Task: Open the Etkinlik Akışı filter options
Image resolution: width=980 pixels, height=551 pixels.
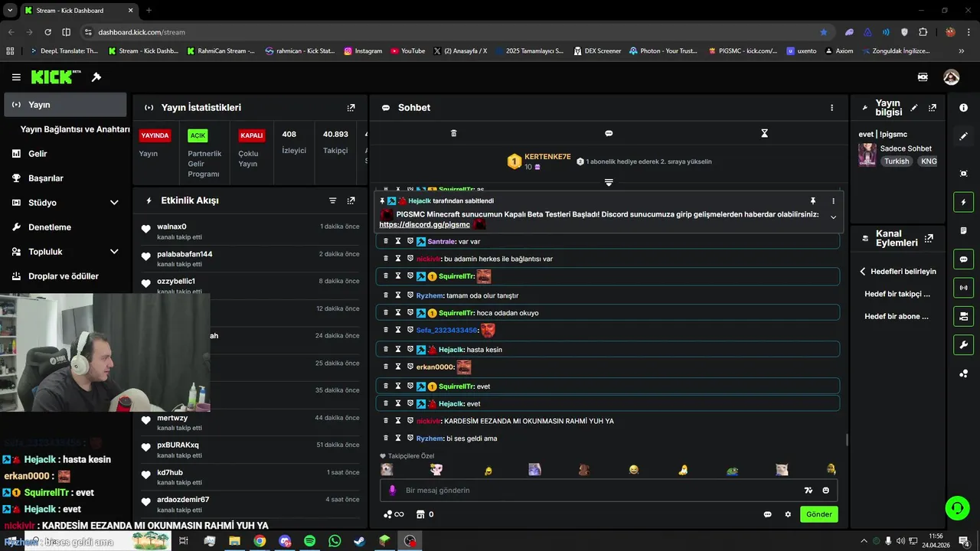Action: coord(332,201)
